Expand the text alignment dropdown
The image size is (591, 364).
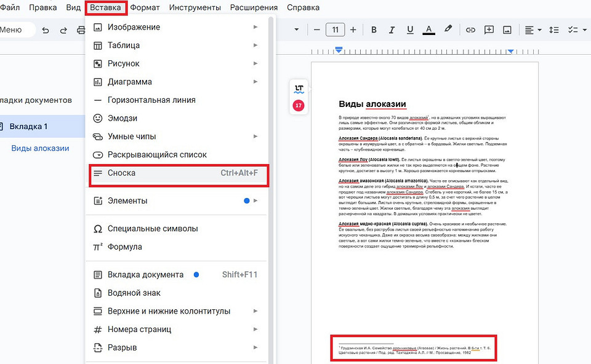pyautogui.click(x=533, y=30)
